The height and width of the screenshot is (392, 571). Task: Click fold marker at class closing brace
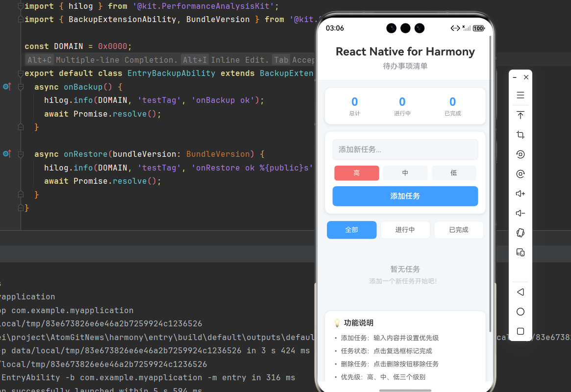[21, 208]
